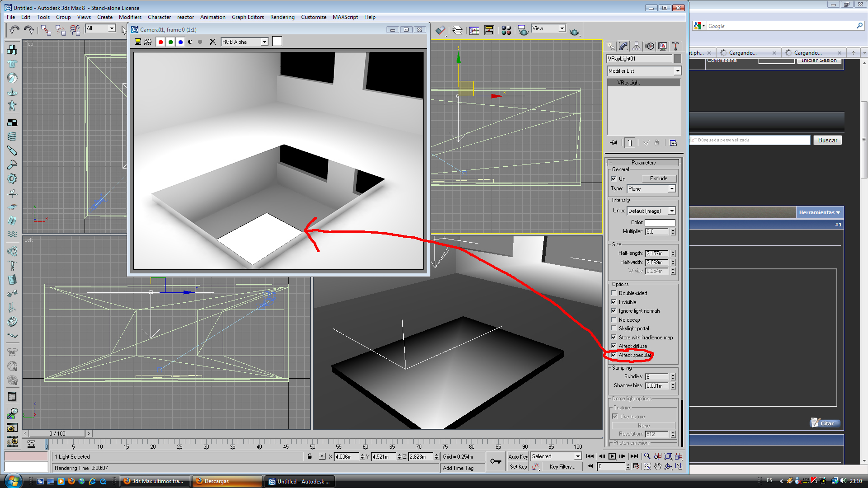868x488 pixels.
Task: Toggle the Invisible checkbox
Action: pos(614,302)
